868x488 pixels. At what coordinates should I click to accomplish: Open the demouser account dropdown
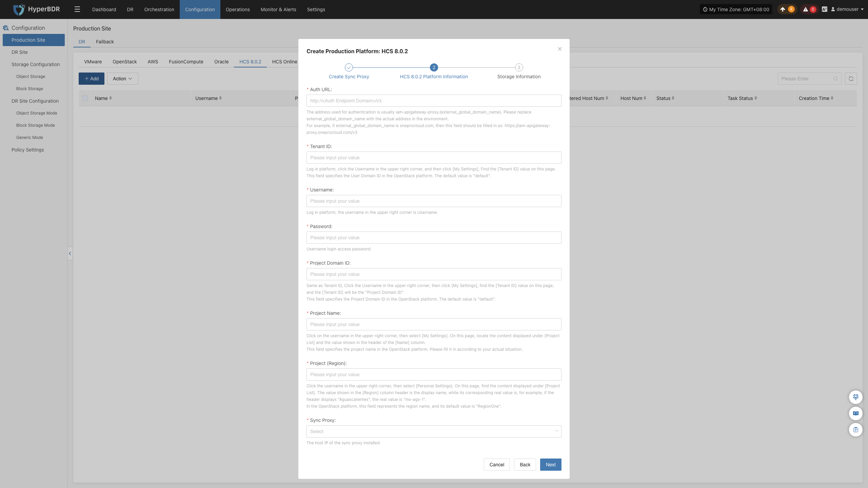(847, 9)
